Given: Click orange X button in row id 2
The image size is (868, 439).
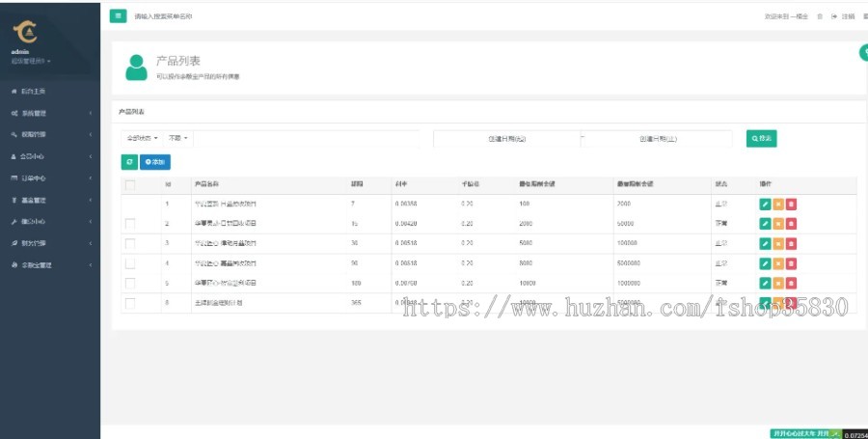Looking at the screenshot, I should pyautogui.click(x=778, y=224).
